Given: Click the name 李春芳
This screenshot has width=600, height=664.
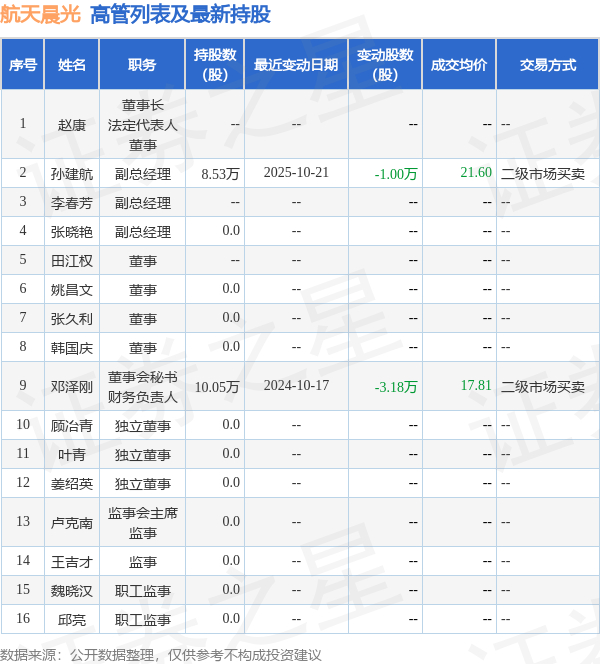Looking at the screenshot, I should coord(72,203).
